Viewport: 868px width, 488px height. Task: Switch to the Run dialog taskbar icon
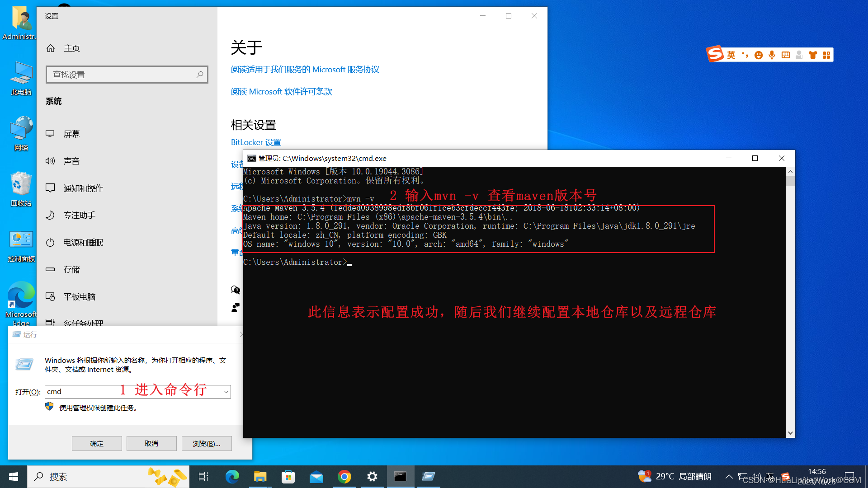tap(428, 477)
